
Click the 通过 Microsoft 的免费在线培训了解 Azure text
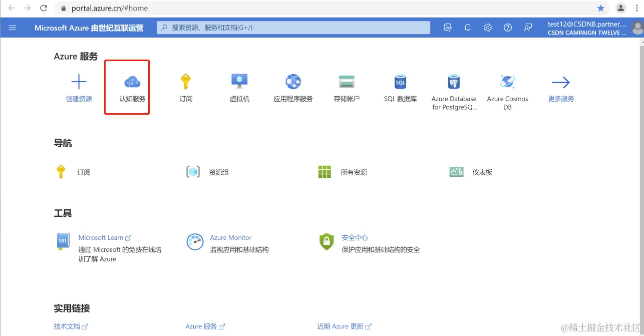pyautogui.click(x=120, y=254)
